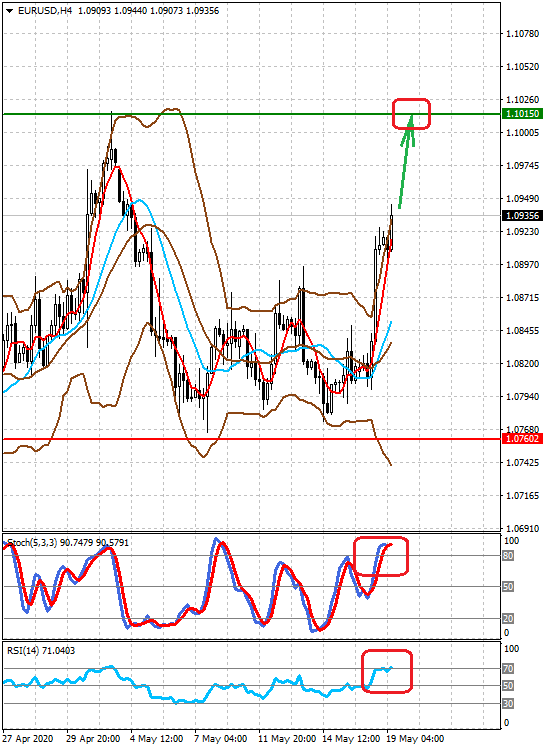The height and width of the screenshot is (750, 546).
Task: Select the red 1.07602 price label
Action: pyautogui.click(x=523, y=439)
